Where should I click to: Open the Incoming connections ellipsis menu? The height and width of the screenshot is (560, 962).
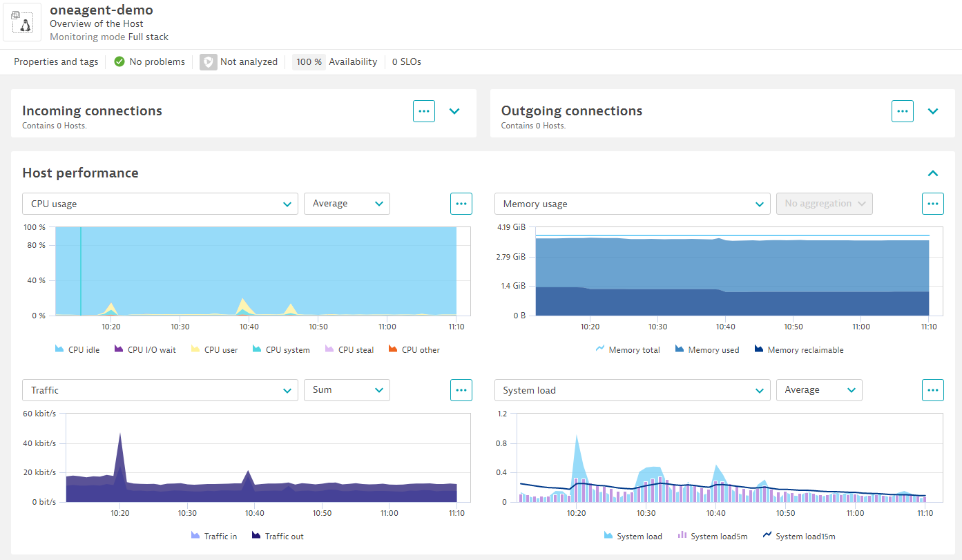(x=423, y=111)
